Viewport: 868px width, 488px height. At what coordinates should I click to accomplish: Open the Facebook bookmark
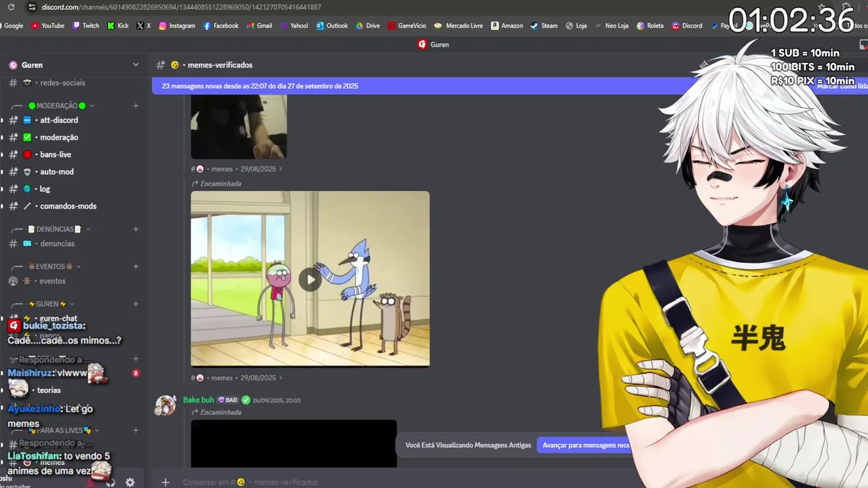(x=220, y=26)
